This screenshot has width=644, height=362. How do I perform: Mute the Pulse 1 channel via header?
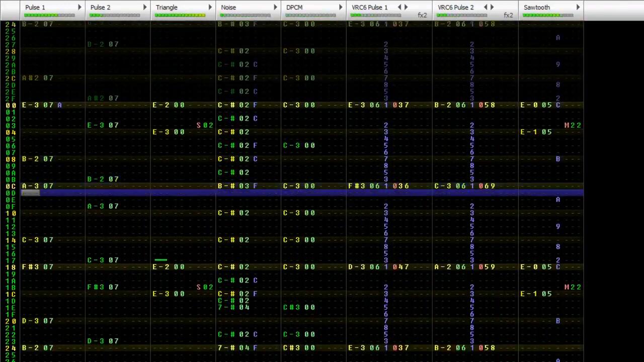pyautogui.click(x=35, y=8)
